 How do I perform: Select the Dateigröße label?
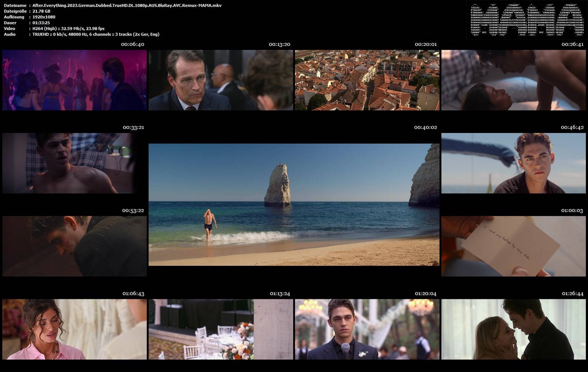pos(15,11)
